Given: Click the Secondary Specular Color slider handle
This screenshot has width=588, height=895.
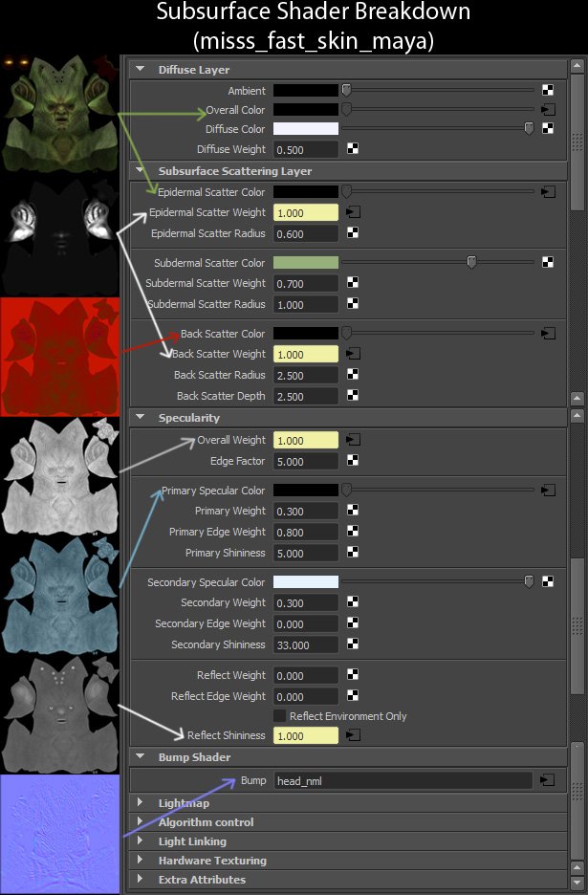Looking at the screenshot, I should tap(529, 581).
